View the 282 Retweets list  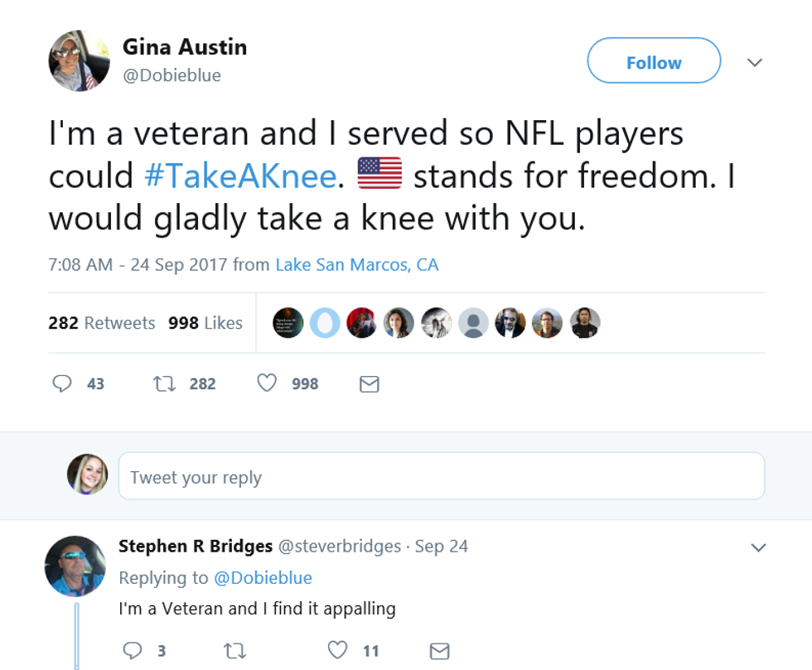(102, 323)
